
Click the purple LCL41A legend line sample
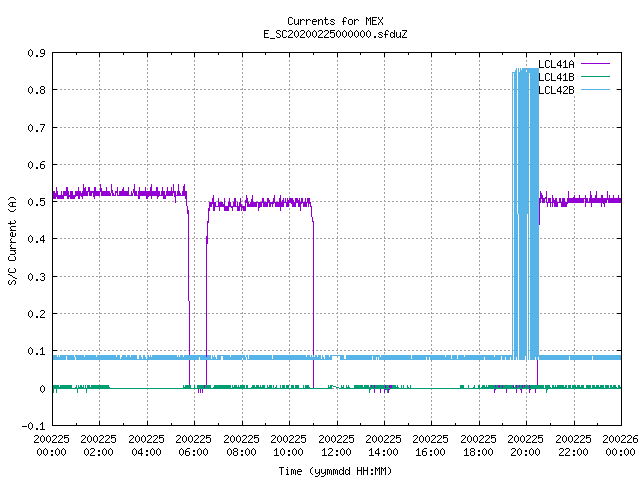[x=595, y=64]
